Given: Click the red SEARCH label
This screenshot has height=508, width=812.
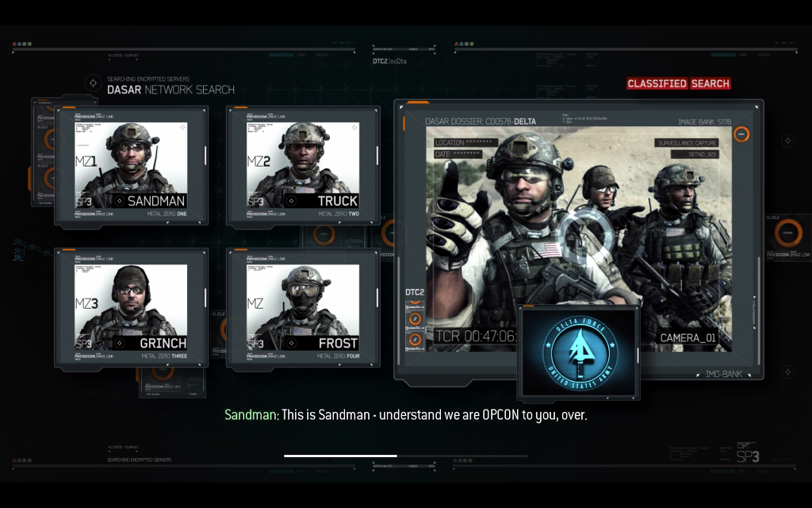Looking at the screenshot, I should coord(710,83).
